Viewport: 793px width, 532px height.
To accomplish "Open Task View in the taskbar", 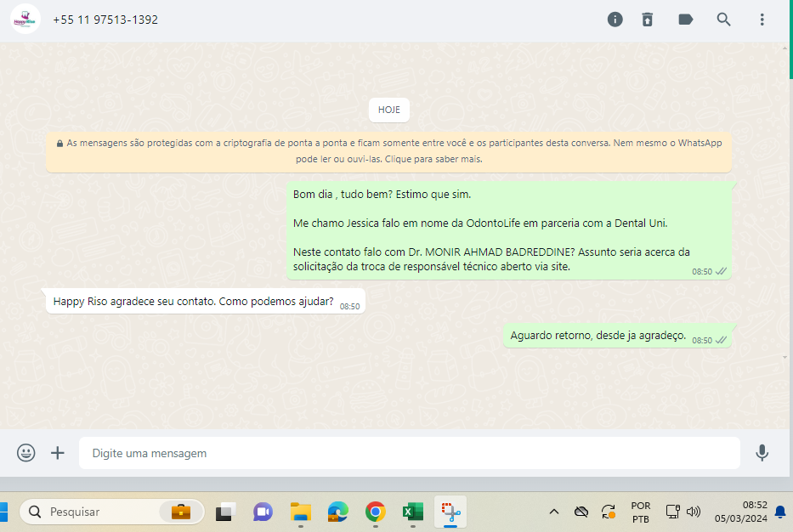I will click(225, 512).
